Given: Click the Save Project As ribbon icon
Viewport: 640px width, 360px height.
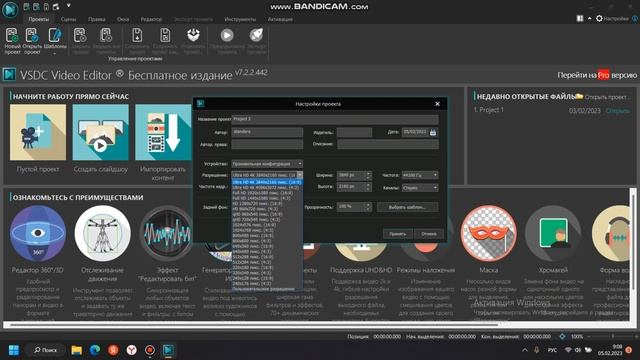Looking at the screenshot, I should tap(165, 36).
